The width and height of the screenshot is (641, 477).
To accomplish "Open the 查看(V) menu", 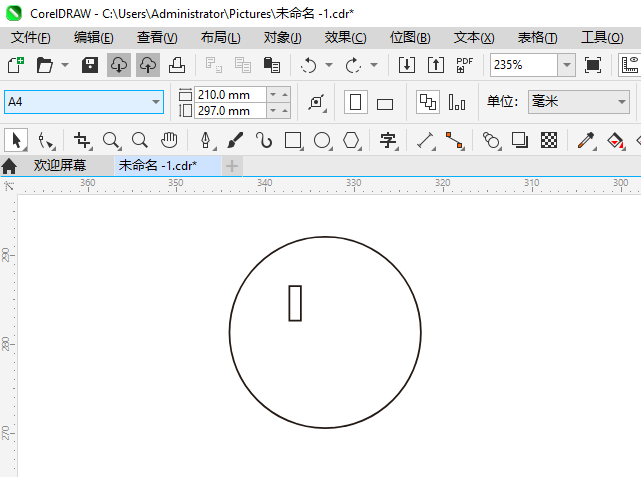I will pyautogui.click(x=157, y=38).
